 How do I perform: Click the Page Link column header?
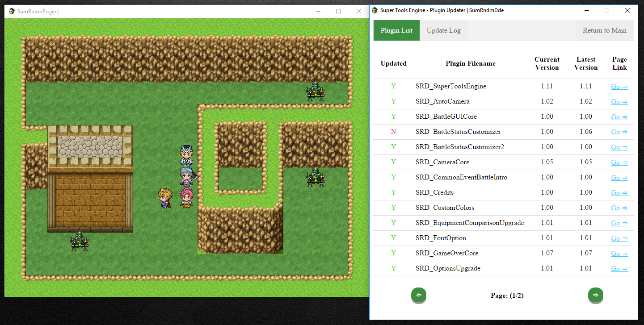619,63
